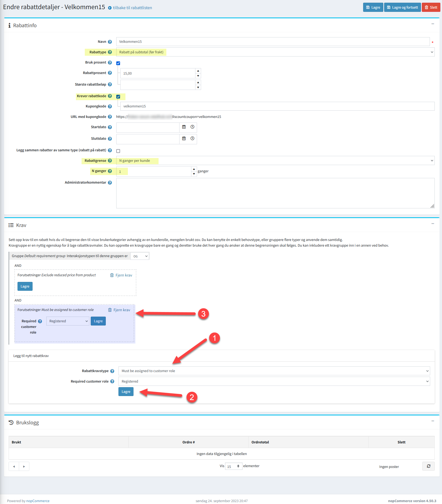
Task: Open the Rabattype dropdown
Action: pos(275,52)
